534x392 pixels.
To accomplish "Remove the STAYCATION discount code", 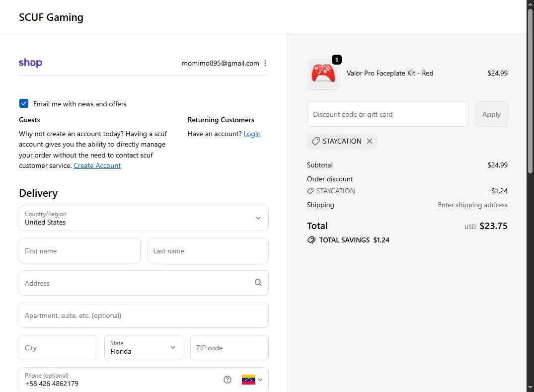I will [x=370, y=141].
